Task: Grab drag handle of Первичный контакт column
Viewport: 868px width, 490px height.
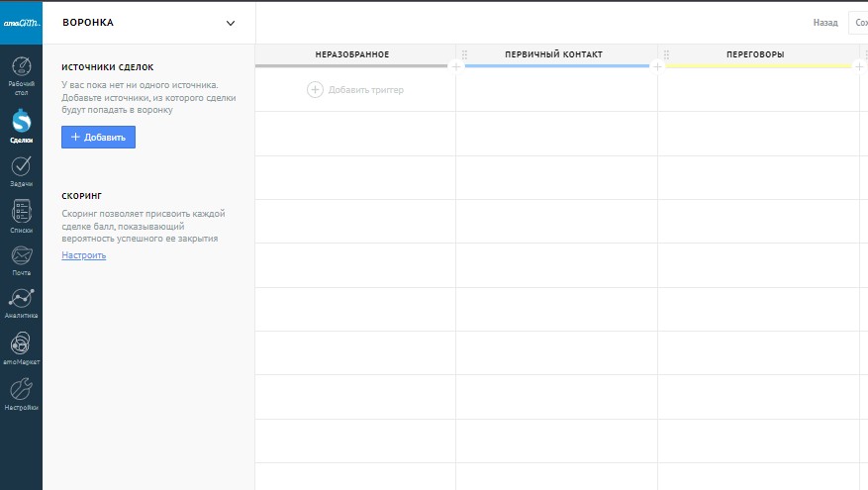Action: coord(464,54)
